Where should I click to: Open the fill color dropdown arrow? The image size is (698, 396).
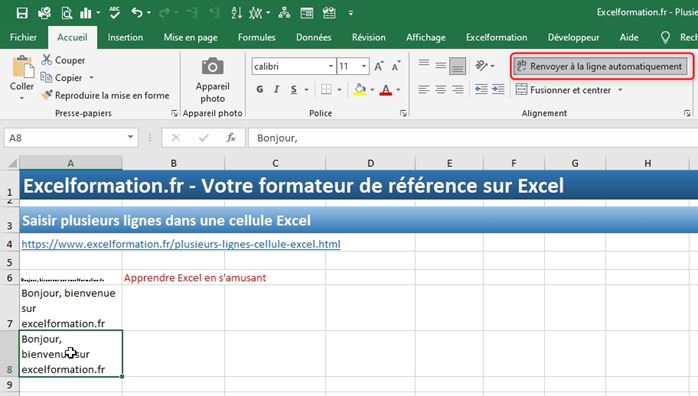pos(372,89)
